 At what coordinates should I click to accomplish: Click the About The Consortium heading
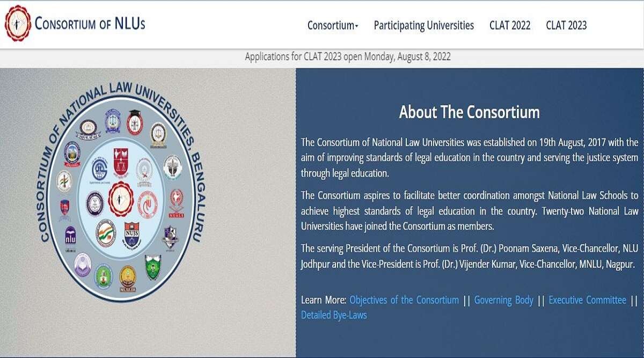click(x=470, y=112)
